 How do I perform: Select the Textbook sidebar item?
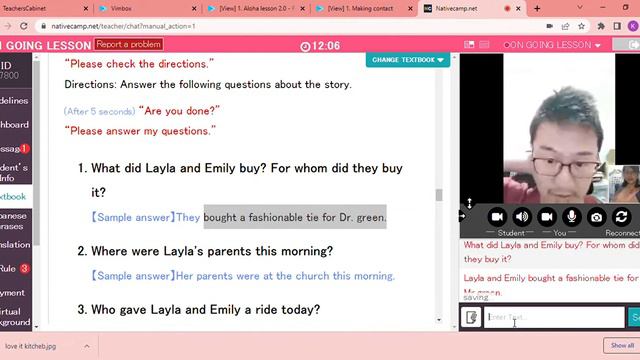click(x=15, y=197)
